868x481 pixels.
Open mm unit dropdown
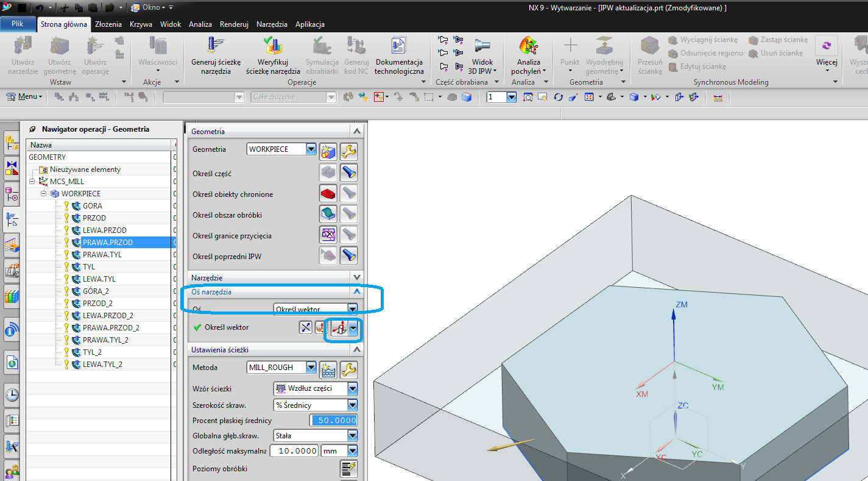352,451
